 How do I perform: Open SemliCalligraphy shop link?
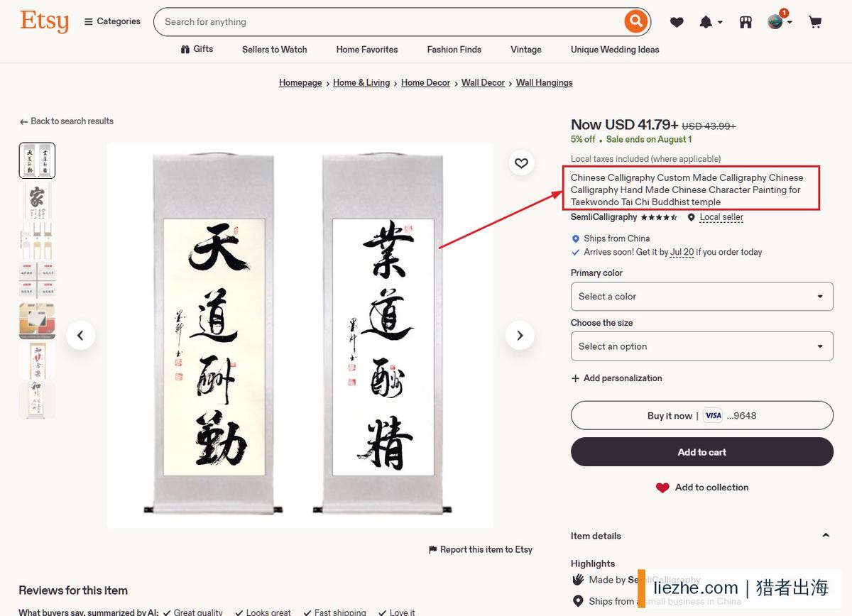tap(603, 217)
